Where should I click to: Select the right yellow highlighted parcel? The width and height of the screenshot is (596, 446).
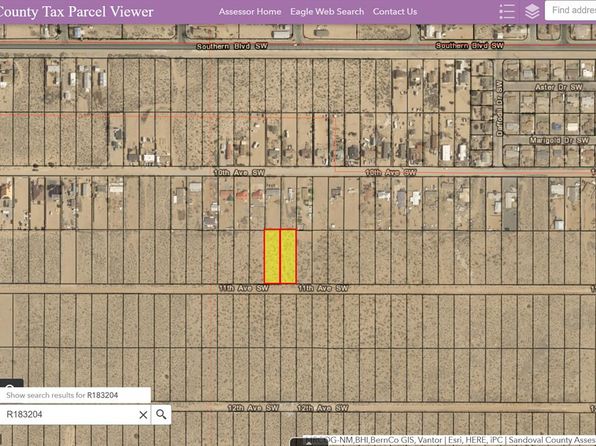[x=288, y=256]
